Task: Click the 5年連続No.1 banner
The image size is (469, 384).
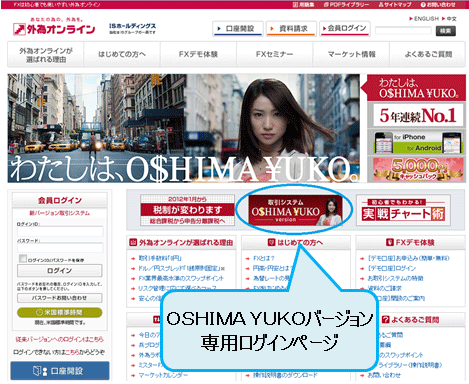Action: pyautogui.click(x=418, y=115)
